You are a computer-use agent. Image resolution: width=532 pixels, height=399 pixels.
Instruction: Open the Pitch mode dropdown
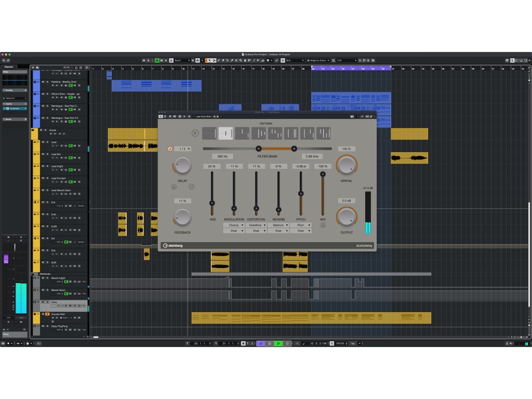(301, 225)
